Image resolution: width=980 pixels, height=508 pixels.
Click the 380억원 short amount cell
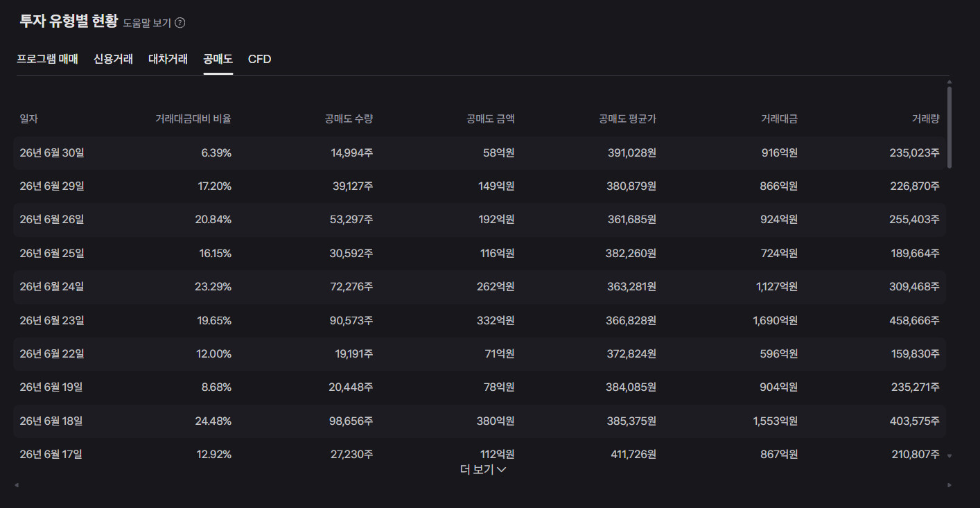tap(496, 421)
